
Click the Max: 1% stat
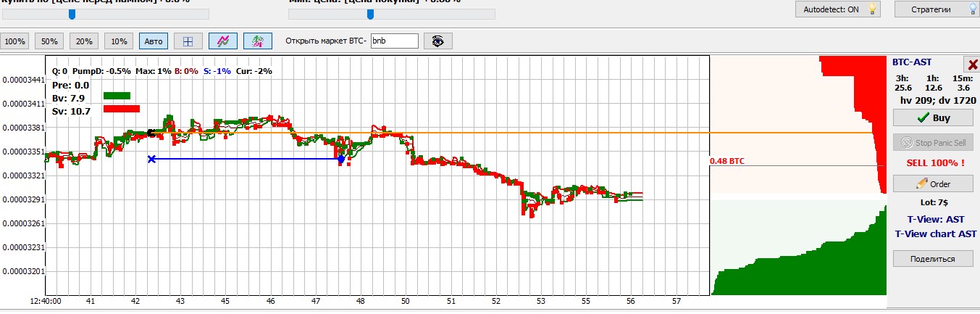(x=154, y=71)
